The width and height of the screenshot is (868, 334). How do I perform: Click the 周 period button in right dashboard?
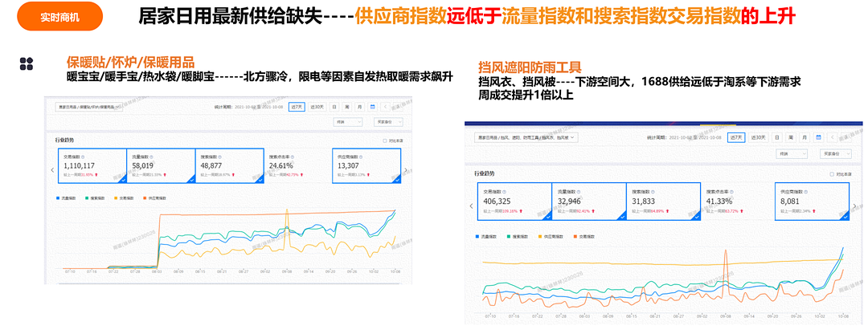click(790, 137)
